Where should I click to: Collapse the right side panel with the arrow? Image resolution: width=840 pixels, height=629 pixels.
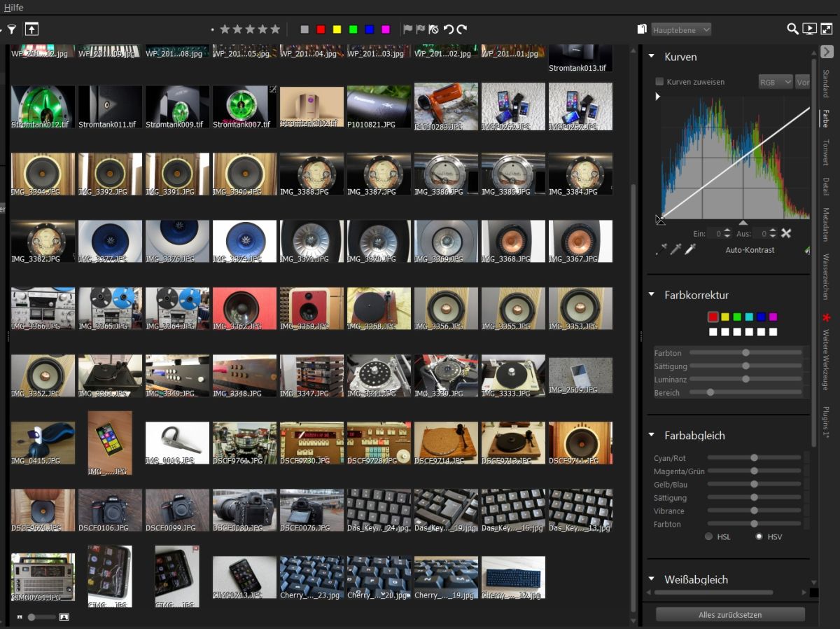coord(827,52)
